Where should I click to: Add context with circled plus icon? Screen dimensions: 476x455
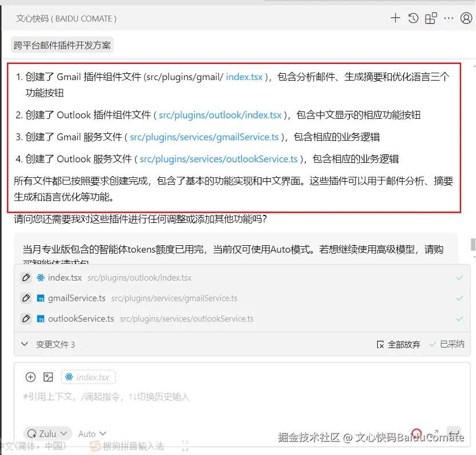coord(30,377)
